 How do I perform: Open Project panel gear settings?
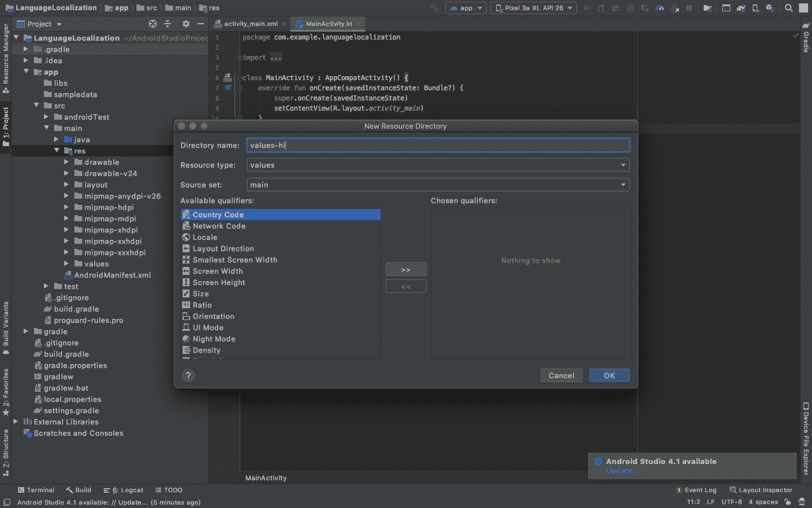(186, 24)
